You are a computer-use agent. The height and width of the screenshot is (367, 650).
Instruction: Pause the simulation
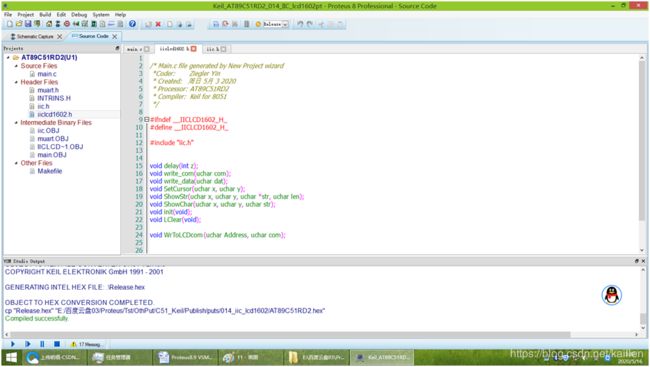(x=42, y=344)
